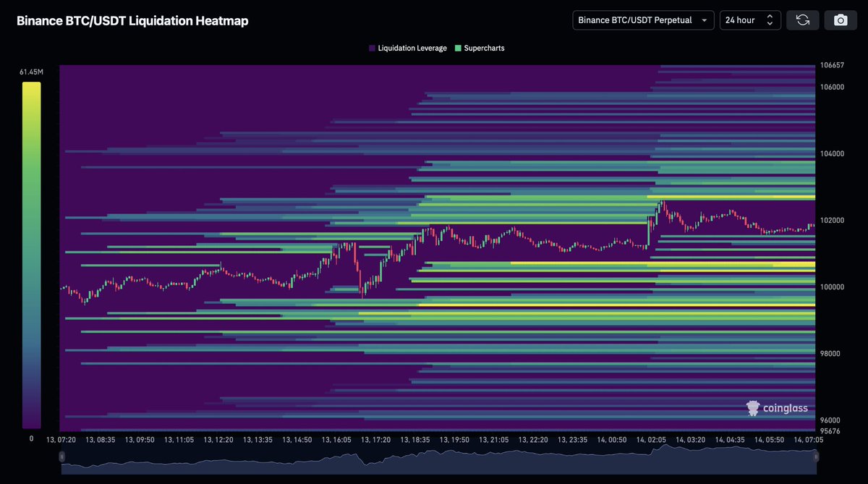
Task: Click the 95676 bottom price axis label
Action: pos(830,430)
